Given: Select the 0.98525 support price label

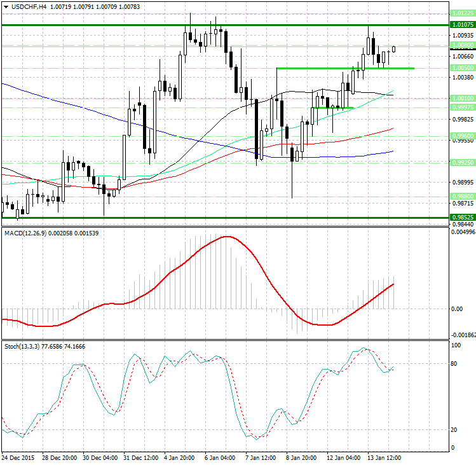Looking at the screenshot, I should click(462, 218).
